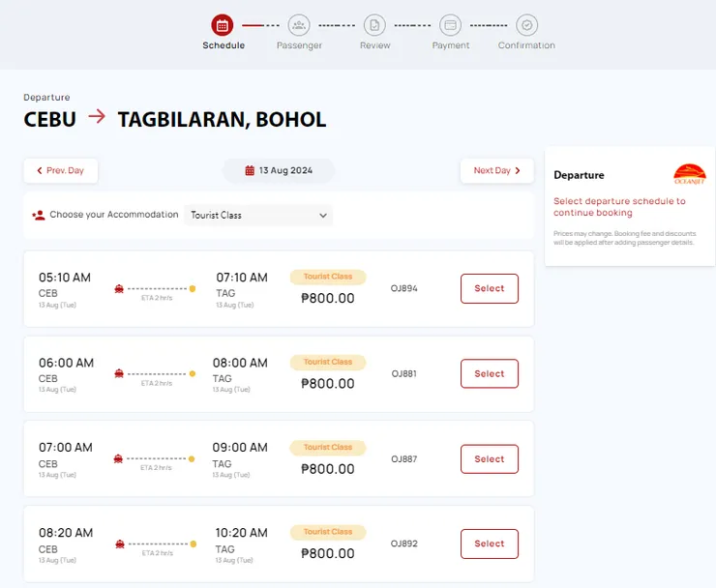Image resolution: width=716 pixels, height=588 pixels.
Task: Open the Tourist Class accommodation dropdown
Action: pos(258,216)
